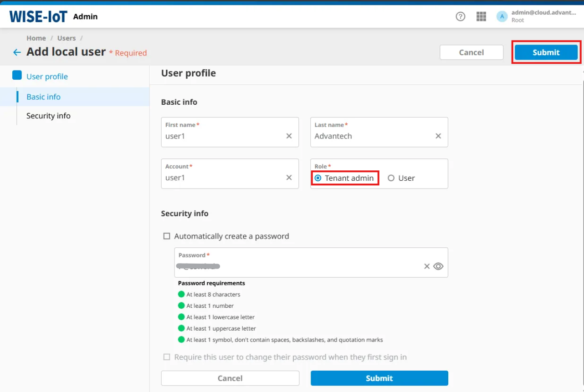
Task: Open the apps grid menu icon
Action: (481, 17)
